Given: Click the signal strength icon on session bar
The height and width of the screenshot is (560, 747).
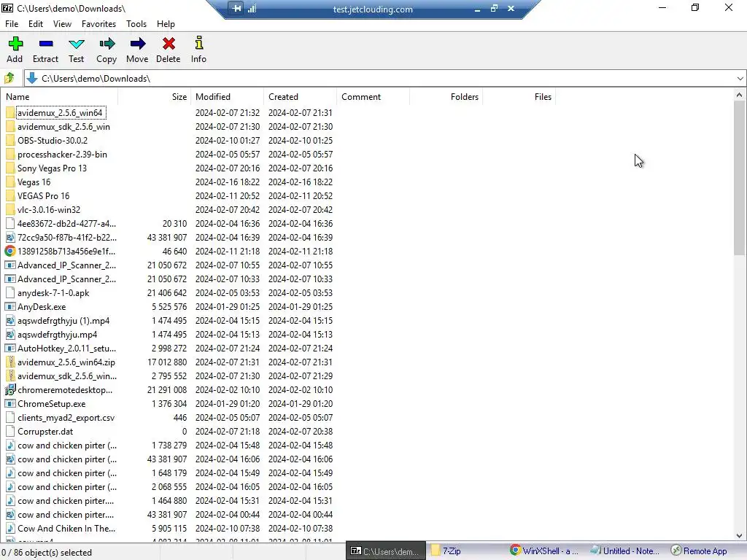Looking at the screenshot, I should pos(252,9).
